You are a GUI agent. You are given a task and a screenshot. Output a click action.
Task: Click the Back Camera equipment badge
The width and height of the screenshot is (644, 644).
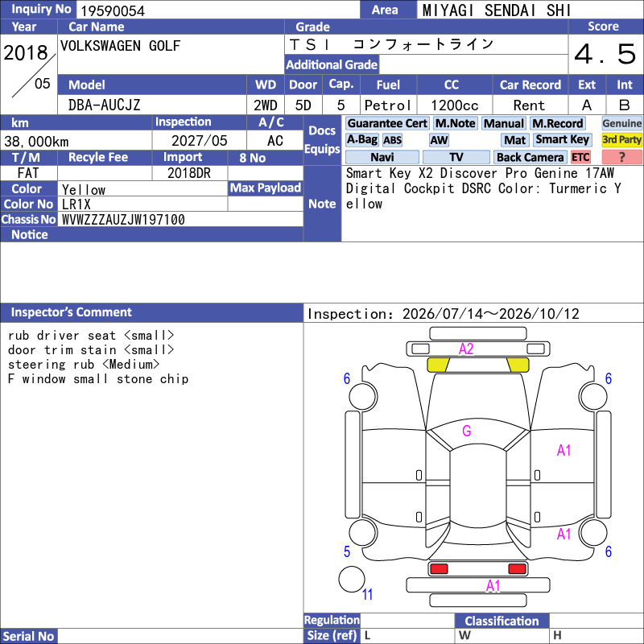click(530, 157)
